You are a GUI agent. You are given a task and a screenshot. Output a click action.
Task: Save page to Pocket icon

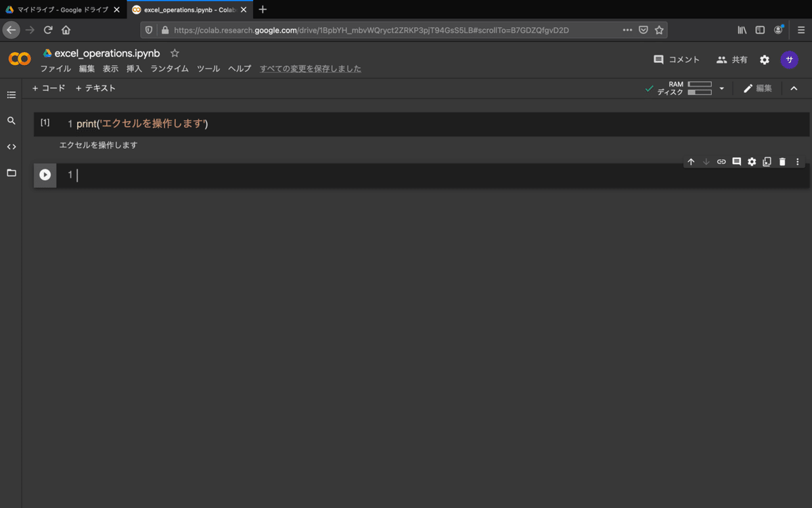(x=644, y=30)
